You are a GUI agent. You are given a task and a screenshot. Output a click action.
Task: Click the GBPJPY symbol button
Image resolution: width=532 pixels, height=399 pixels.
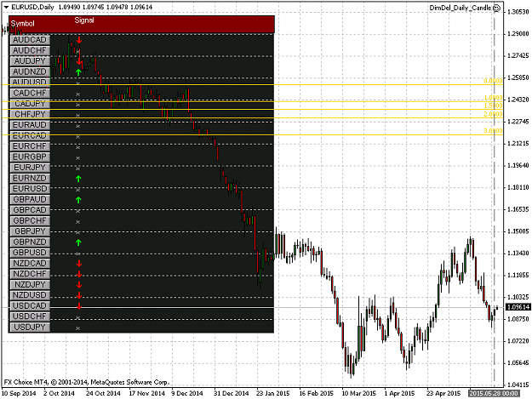click(x=30, y=231)
